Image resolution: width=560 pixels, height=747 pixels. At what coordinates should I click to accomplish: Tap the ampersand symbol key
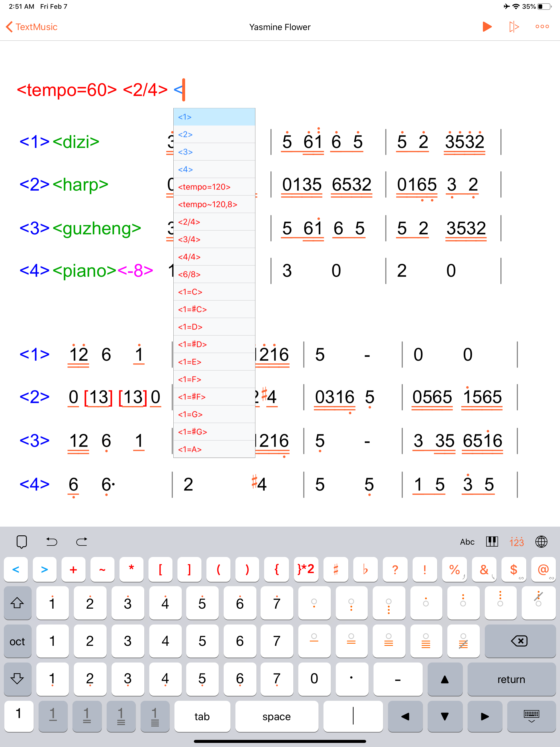484,570
